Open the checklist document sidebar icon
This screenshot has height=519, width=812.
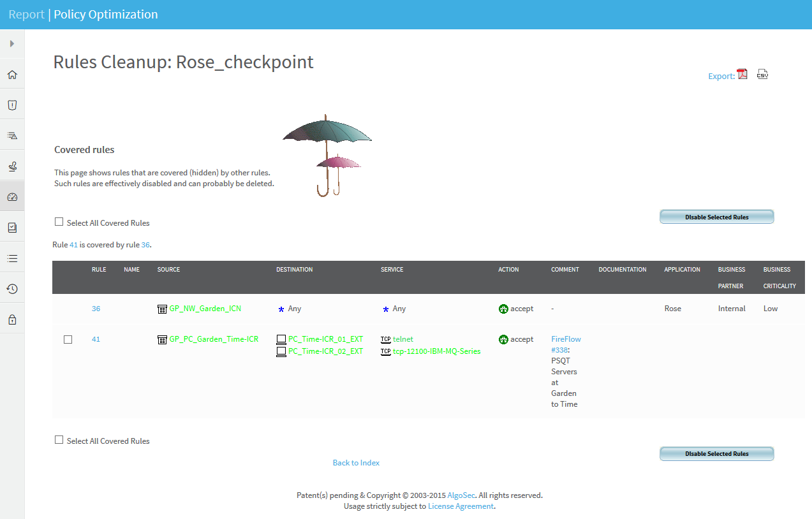click(12, 228)
